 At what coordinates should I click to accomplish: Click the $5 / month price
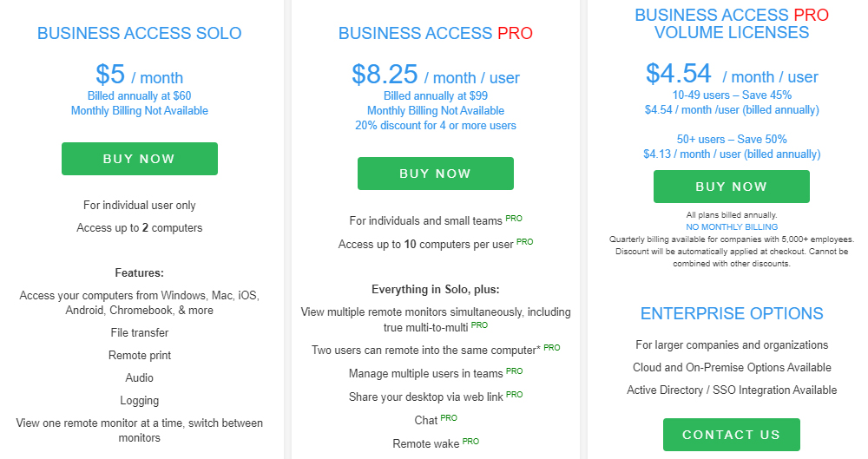(x=140, y=75)
